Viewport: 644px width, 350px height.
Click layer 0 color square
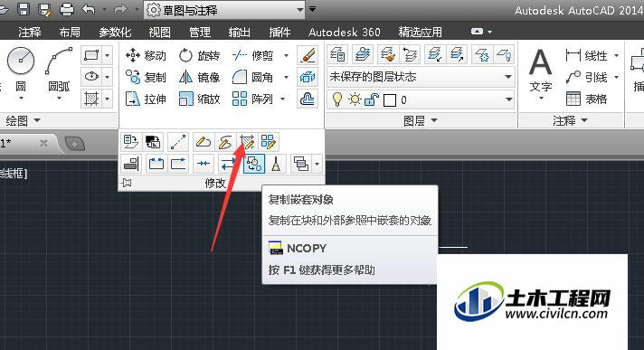click(390, 99)
